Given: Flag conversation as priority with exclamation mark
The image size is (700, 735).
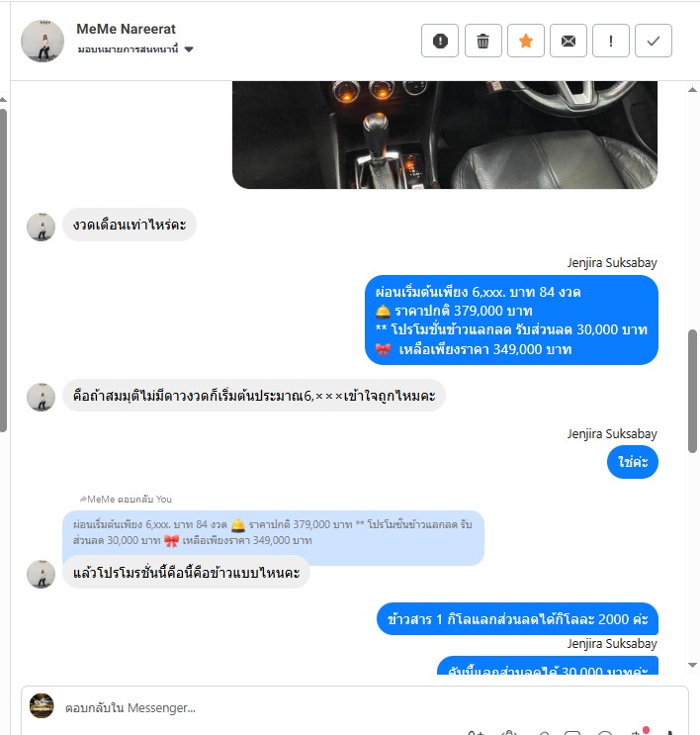Looking at the screenshot, I should pos(610,41).
